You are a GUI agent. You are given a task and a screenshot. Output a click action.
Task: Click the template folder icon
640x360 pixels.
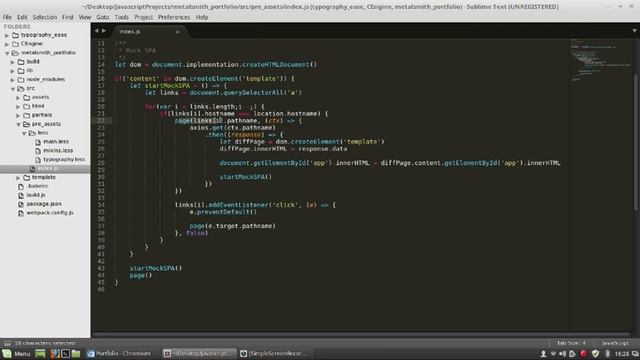coord(27,178)
